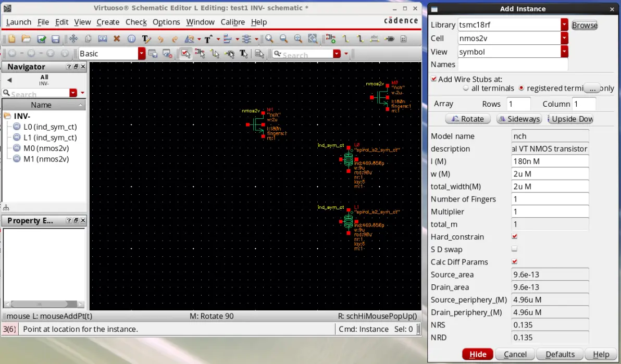The image size is (621, 364).
Task: Enable the S D swap checkbox
Action: point(515,249)
